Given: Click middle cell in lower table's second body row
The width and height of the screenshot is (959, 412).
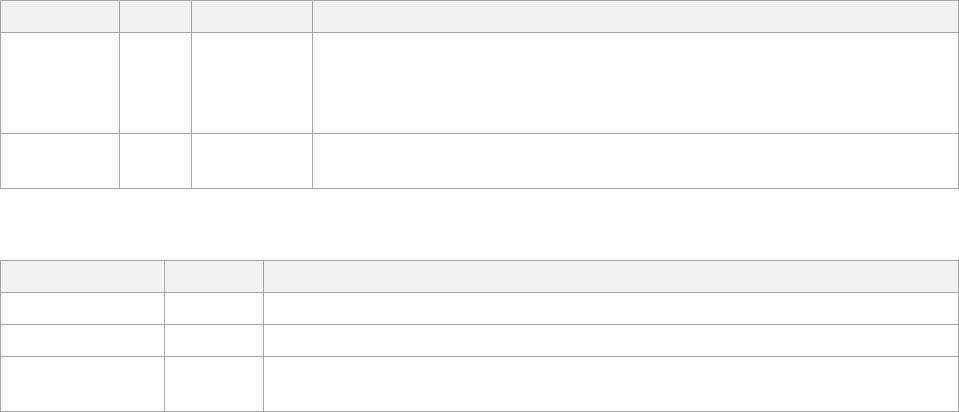Looking at the screenshot, I should coord(214,340).
